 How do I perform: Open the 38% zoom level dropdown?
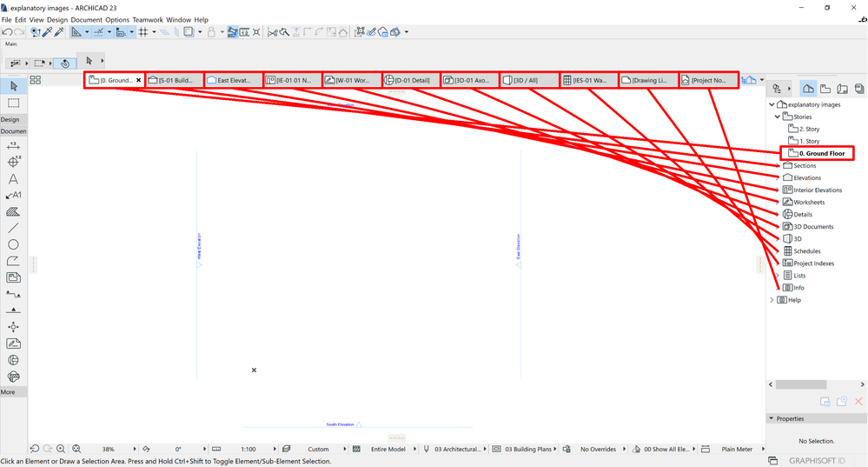pos(134,450)
